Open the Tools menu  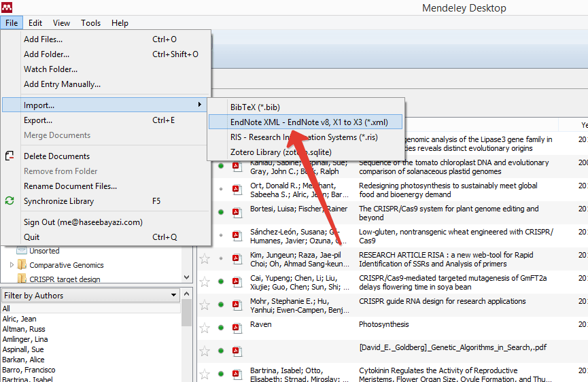[x=91, y=23]
